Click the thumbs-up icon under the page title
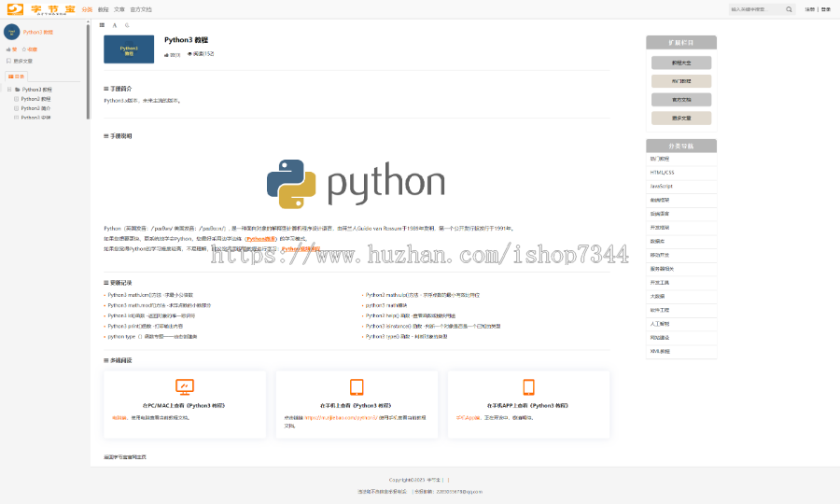The image size is (840, 504). tap(167, 55)
